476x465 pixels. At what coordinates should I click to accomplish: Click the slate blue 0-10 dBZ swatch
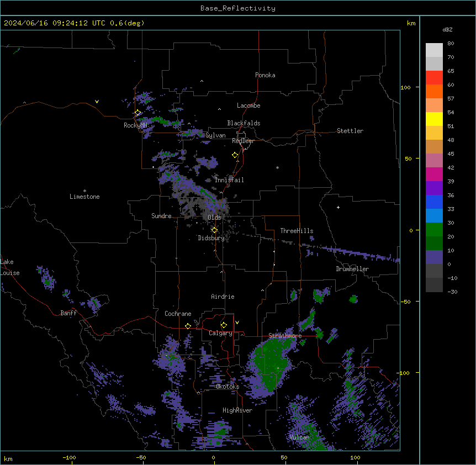point(434,257)
